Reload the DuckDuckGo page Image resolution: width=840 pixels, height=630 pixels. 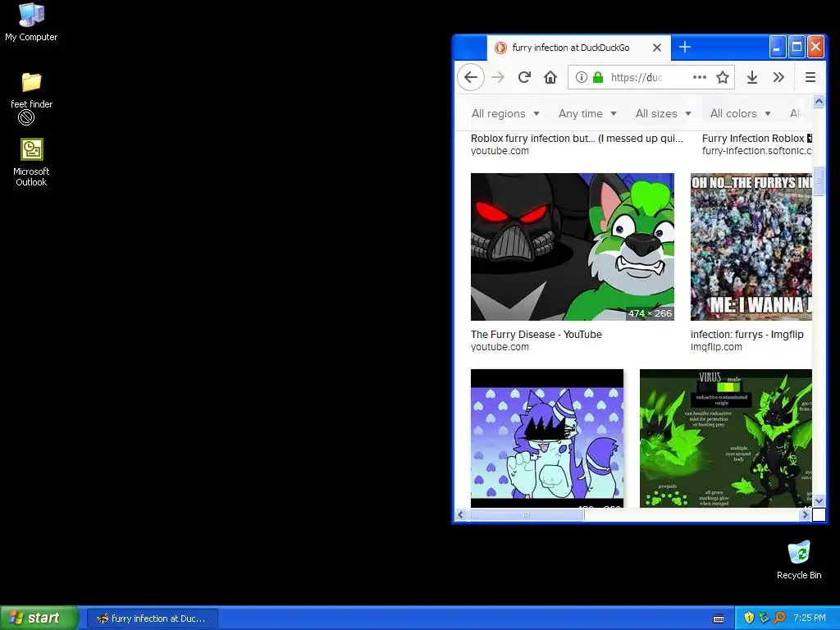[524, 78]
